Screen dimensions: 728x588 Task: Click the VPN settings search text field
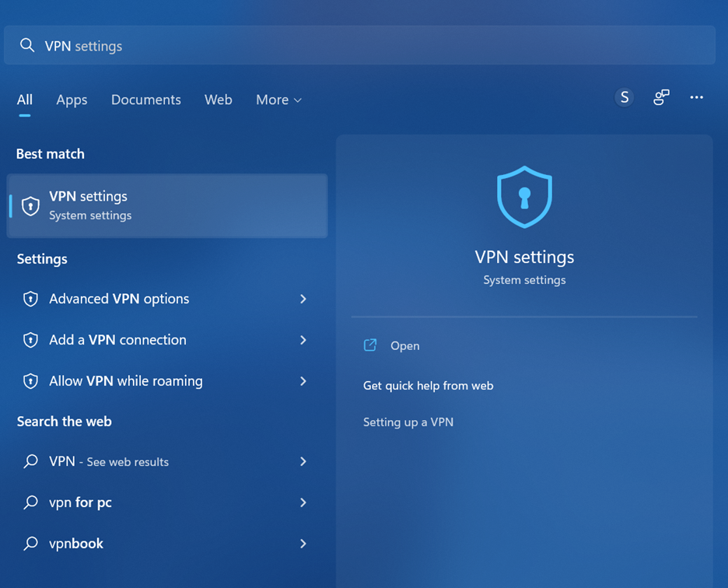(359, 45)
